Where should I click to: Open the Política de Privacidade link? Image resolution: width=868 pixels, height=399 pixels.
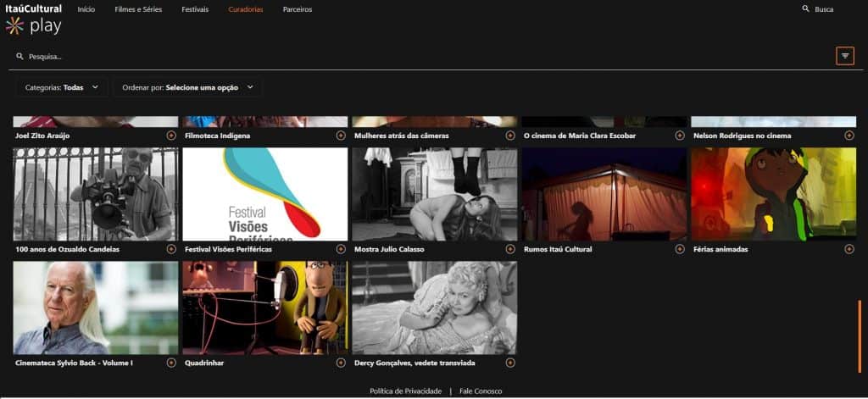point(406,391)
